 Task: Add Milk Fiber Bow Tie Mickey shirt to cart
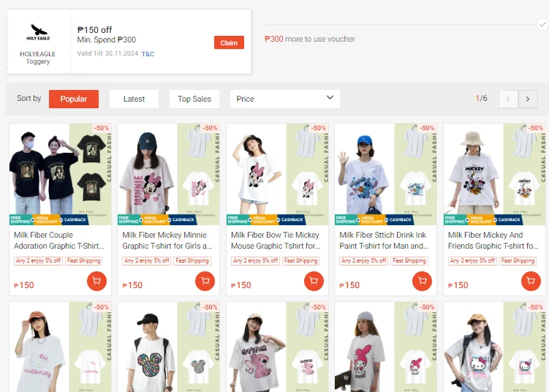point(314,281)
